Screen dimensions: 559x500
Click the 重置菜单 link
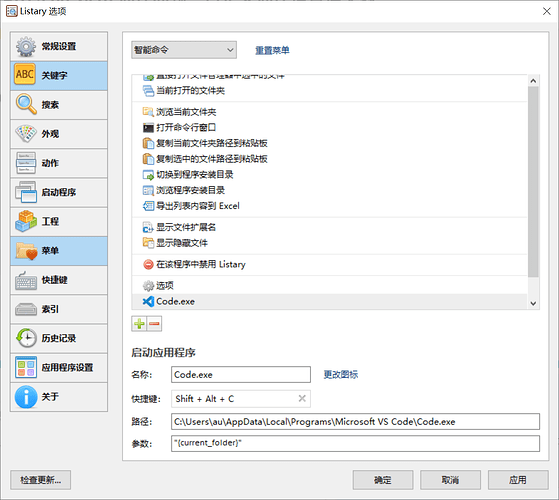click(272, 50)
